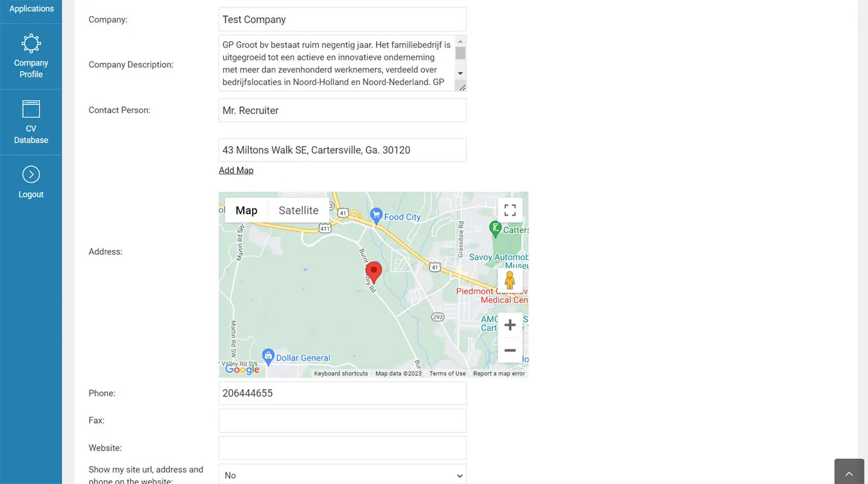The height and width of the screenshot is (484, 868).
Task: Click the empty Website field
Action: 342,448
